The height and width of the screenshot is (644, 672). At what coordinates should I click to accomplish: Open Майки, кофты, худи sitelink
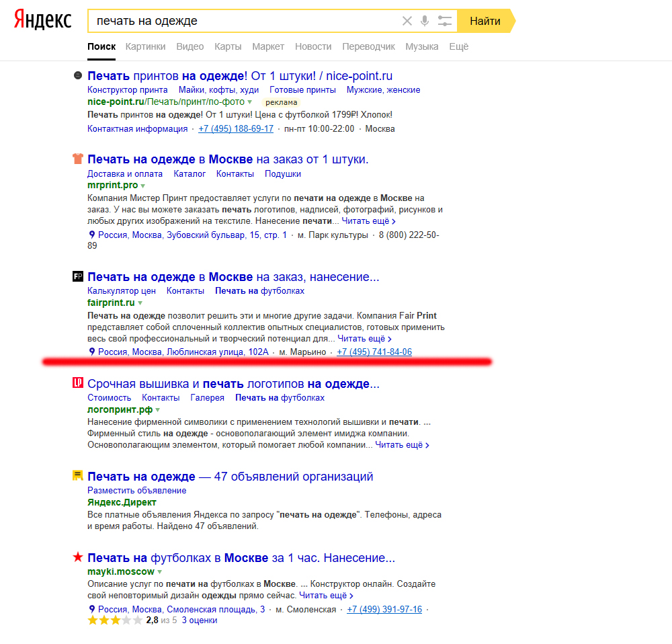coord(218,89)
